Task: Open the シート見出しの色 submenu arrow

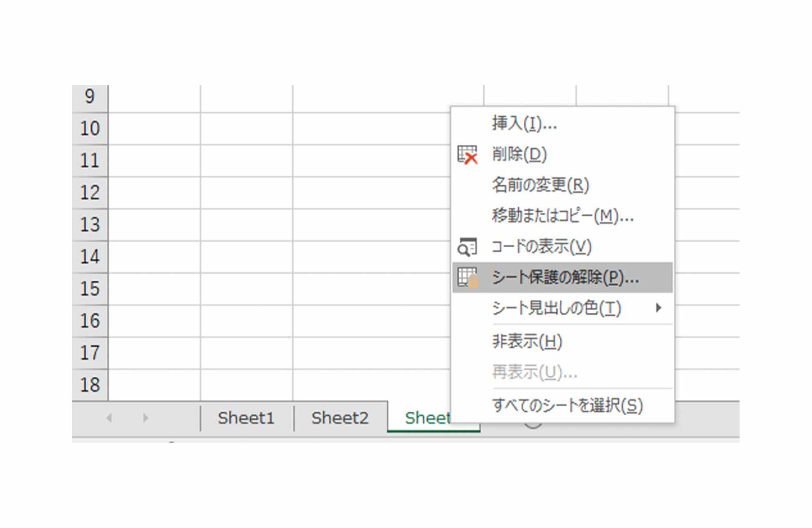Action: 660,308
